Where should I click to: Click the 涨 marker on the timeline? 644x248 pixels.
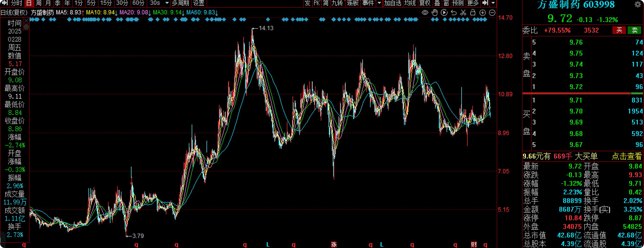pos(333,244)
